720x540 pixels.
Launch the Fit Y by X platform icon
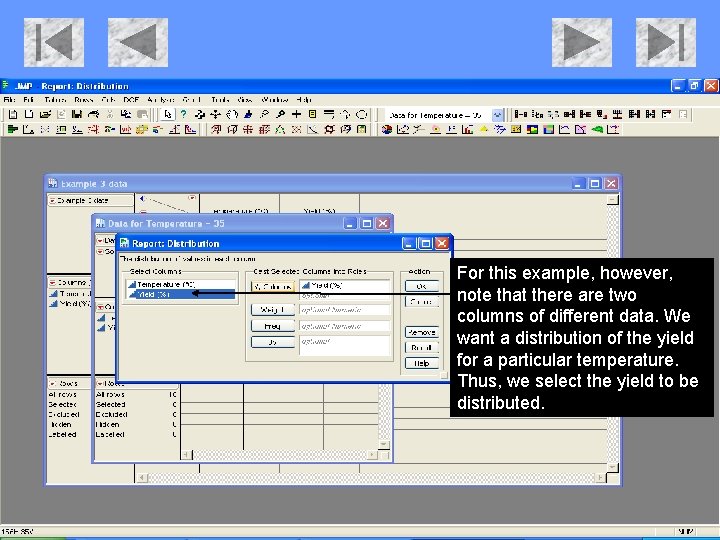[x=28, y=129]
